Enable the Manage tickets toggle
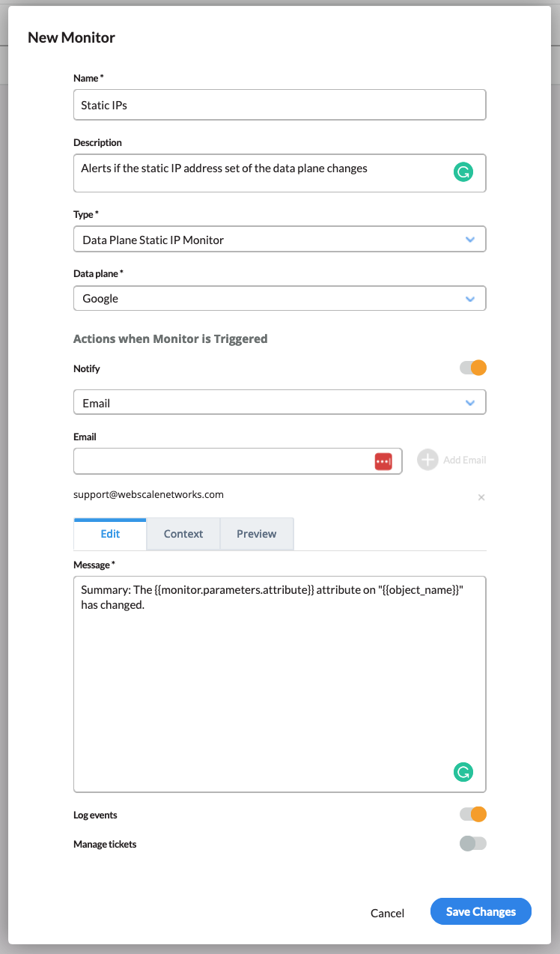This screenshot has width=560, height=954. [x=473, y=843]
